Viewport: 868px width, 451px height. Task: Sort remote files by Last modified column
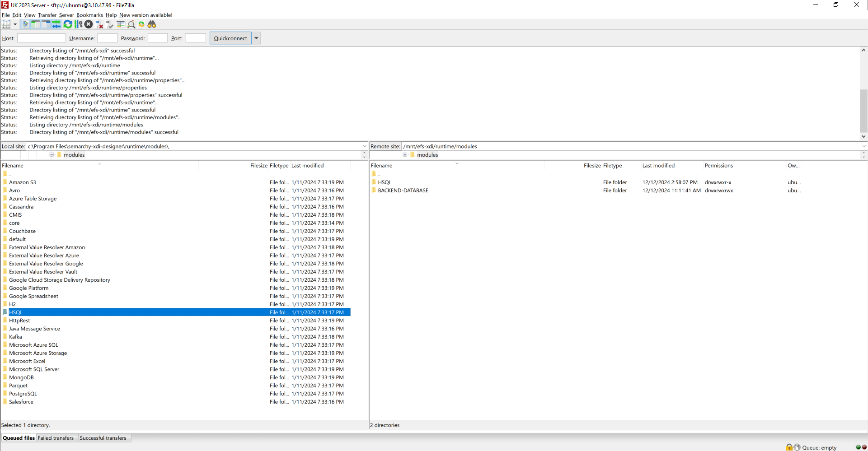click(x=658, y=166)
